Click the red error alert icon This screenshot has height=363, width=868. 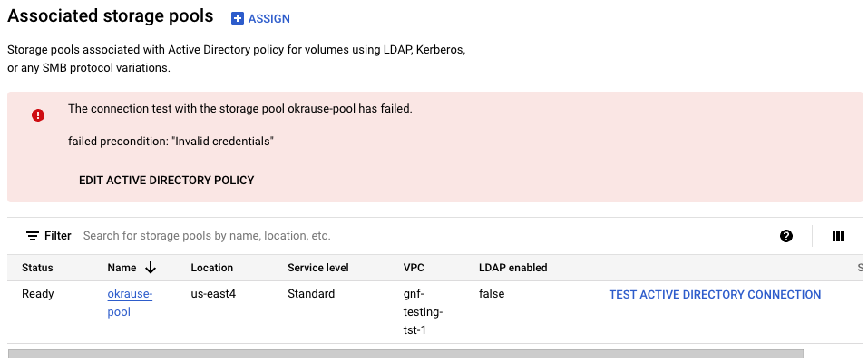tap(38, 115)
